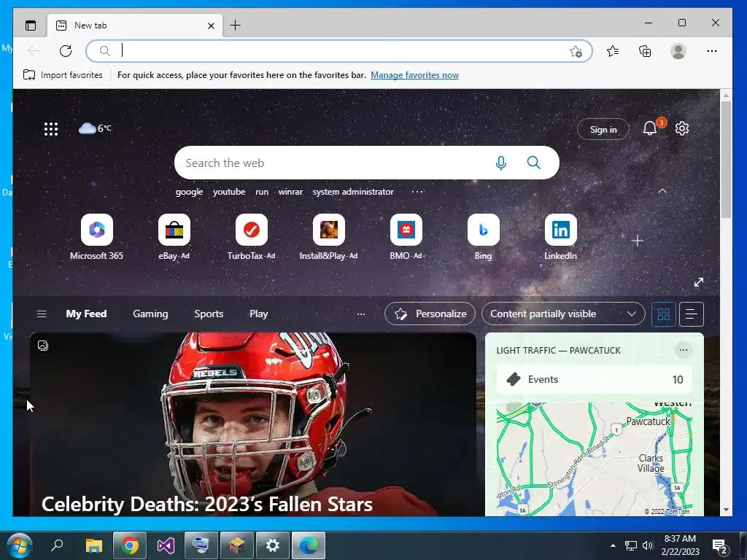Open Edge Settings and more ellipsis

[712, 51]
